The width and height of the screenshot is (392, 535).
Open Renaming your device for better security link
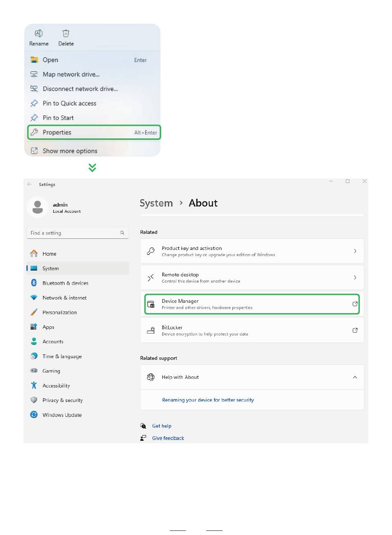[208, 400]
